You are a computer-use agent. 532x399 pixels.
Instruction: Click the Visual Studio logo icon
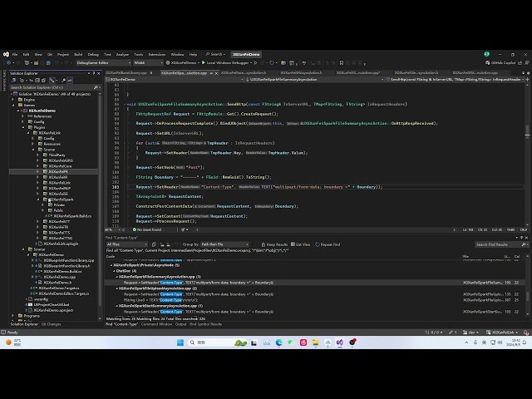pos(6,54)
